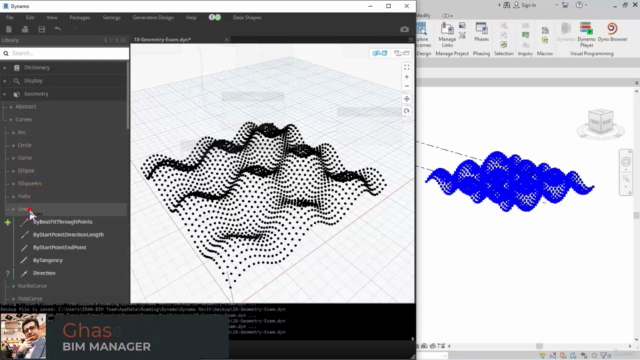Viewport: 640px width, 360px height.
Task: Open the Data Shapes menu
Action: click(247, 18)
